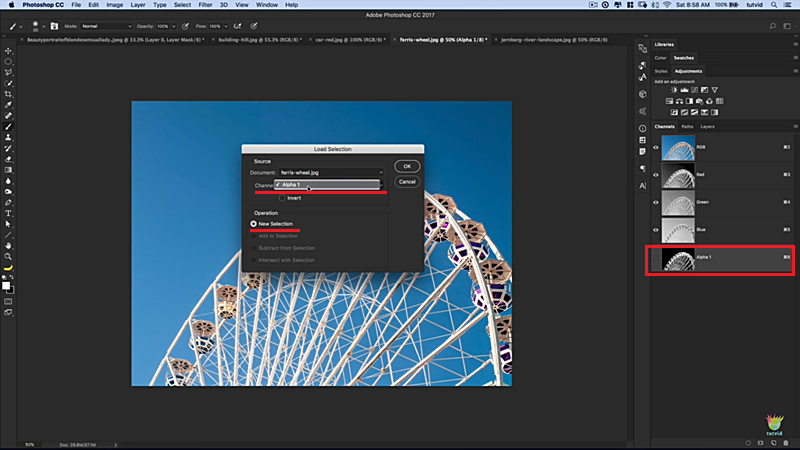This screenshot has height=450, width=800.
Task: Select the Line tool
Action: (8, 235)
